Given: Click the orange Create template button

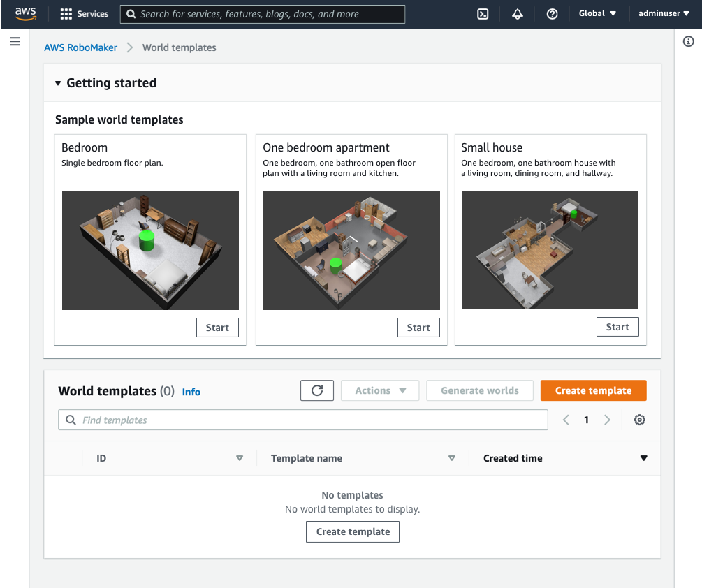Looking at the screenshot, I should tap(593, 390).
